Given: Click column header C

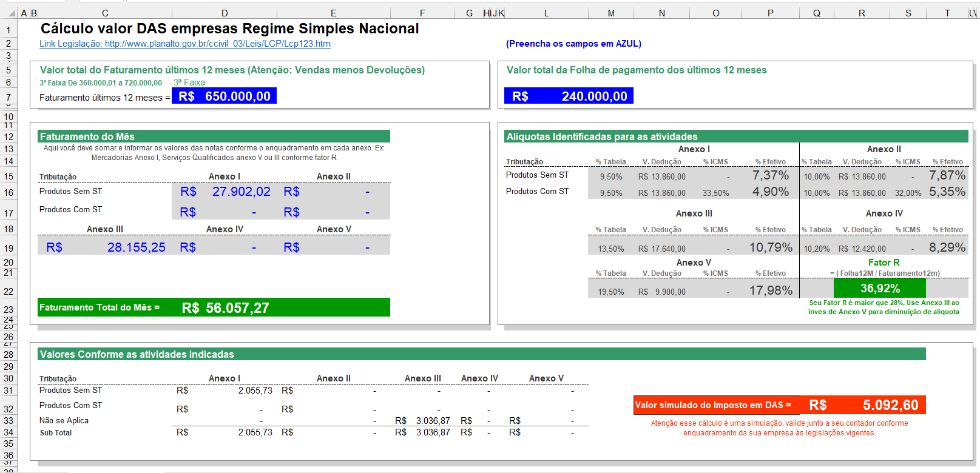Looking at the screenshot, I should 105,13.
